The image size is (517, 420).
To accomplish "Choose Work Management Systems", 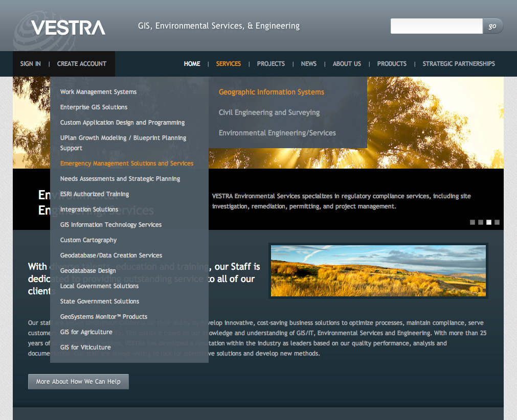I will click(98, 92).
